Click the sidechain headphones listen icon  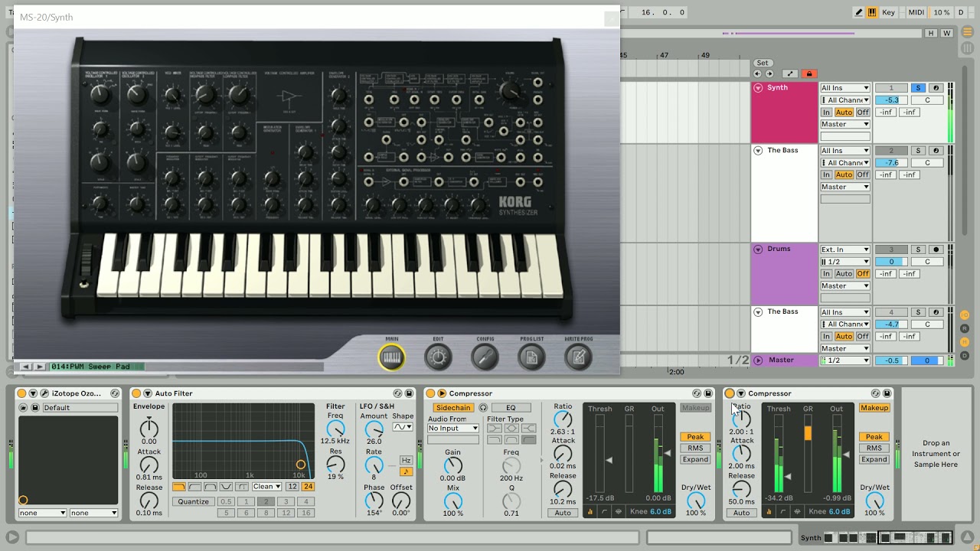click(x=483, y=408)
